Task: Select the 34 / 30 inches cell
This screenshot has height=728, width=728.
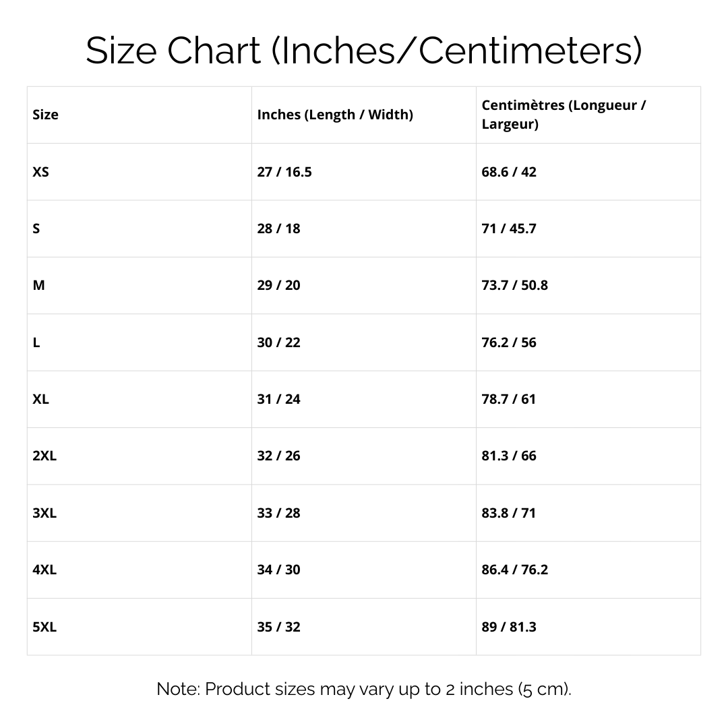Action: (279, 570)
